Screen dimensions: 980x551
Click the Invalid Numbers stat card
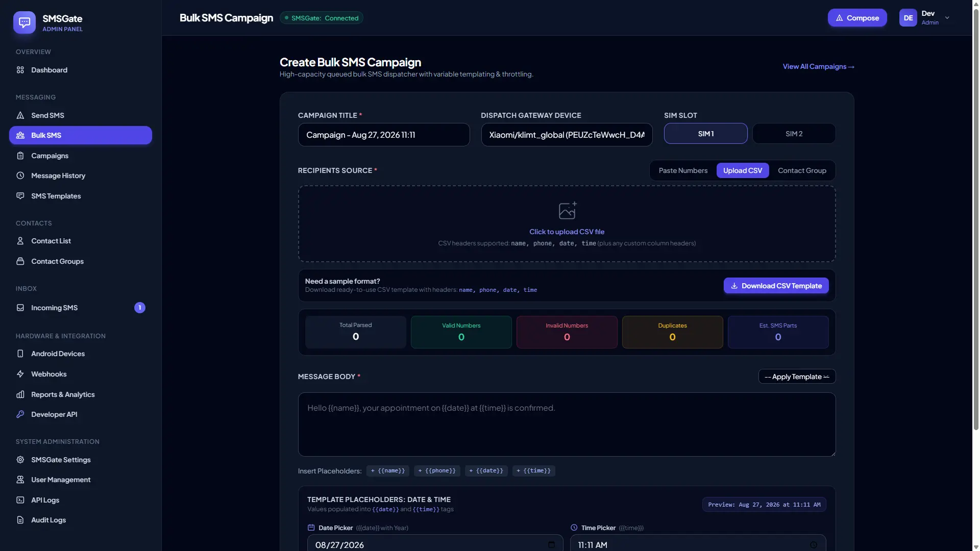coord(567,332)
